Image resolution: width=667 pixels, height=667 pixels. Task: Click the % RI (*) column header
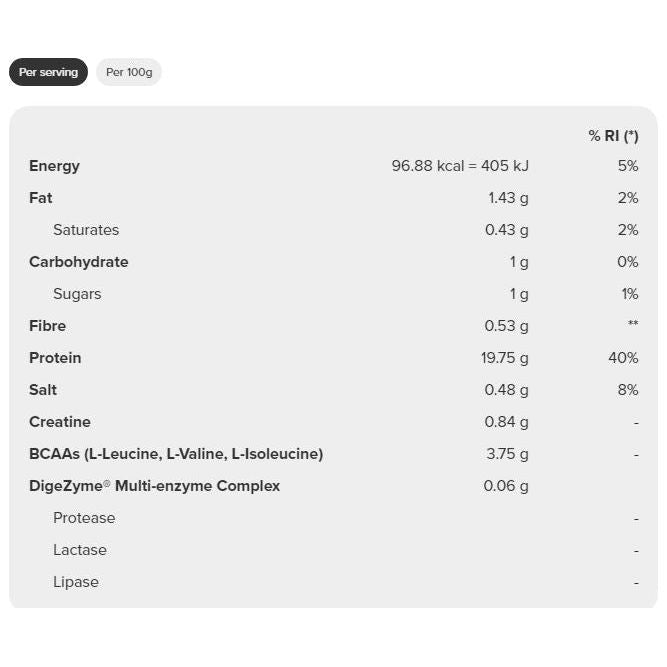tap(613, 136)
